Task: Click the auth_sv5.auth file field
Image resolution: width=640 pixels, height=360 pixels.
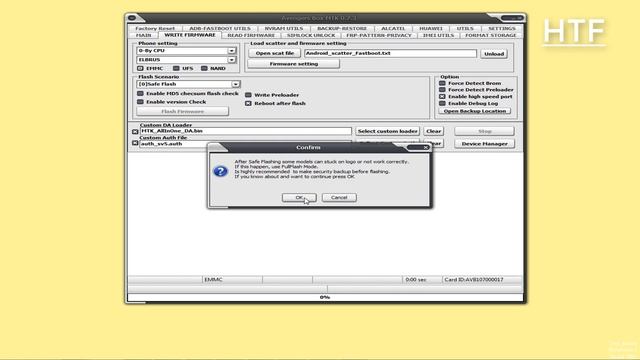Action: coord(173,144)
